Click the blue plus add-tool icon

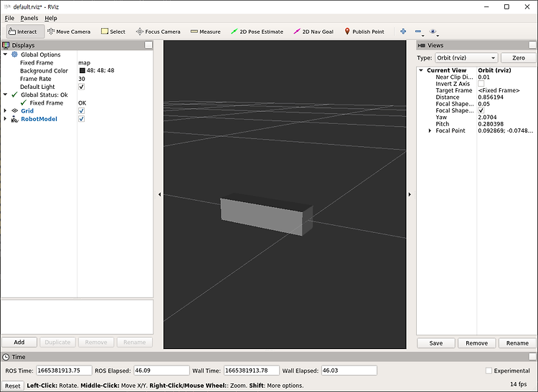[x=403, y=32]
